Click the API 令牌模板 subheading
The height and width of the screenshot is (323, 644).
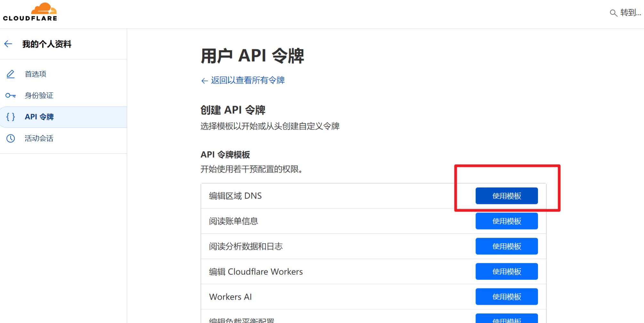225,155
